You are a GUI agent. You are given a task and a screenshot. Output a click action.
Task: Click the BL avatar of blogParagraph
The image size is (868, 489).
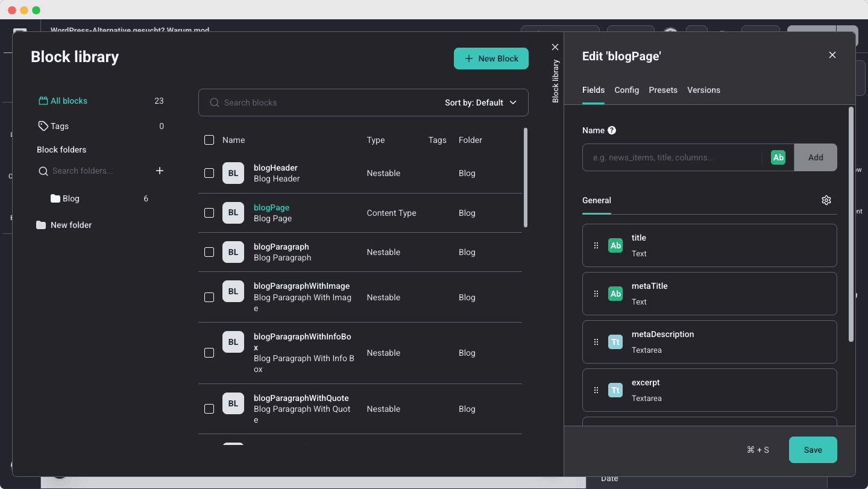[x=233, y=252]
